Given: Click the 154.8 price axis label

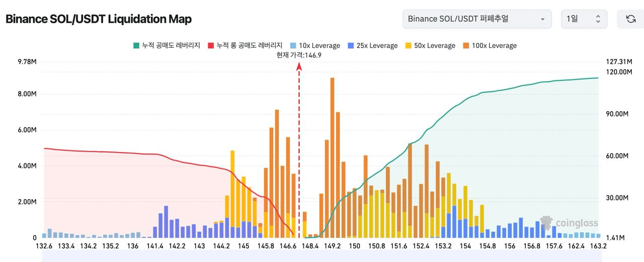Looking at the screenshot, I should pyautogui.click(x=488, y=246).
